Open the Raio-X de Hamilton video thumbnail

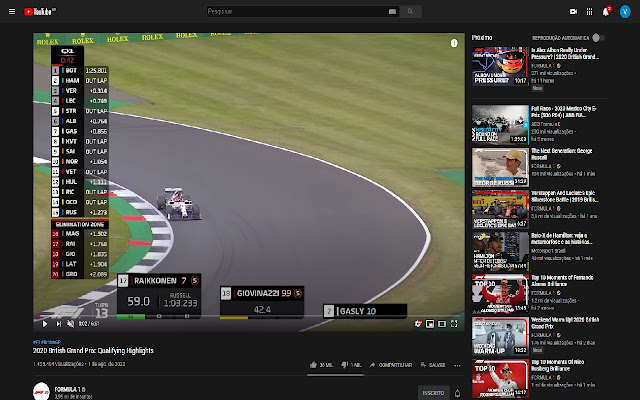tap(500, 251)
